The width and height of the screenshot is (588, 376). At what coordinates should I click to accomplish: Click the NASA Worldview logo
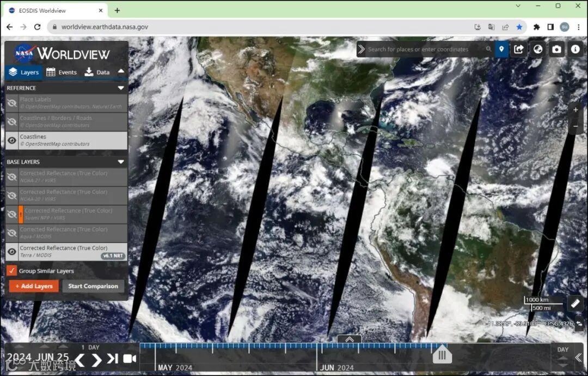[62, 53]
